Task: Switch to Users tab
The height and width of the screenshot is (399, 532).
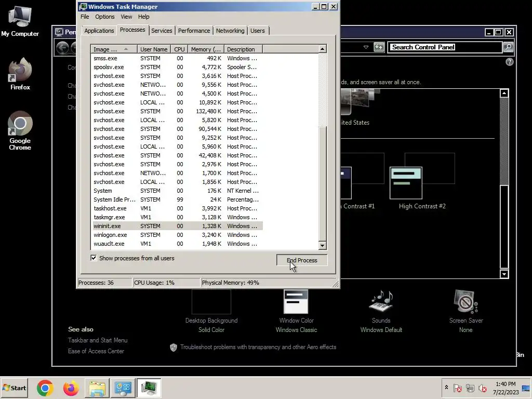Action: pyautogui.click(x=258, y=31)
